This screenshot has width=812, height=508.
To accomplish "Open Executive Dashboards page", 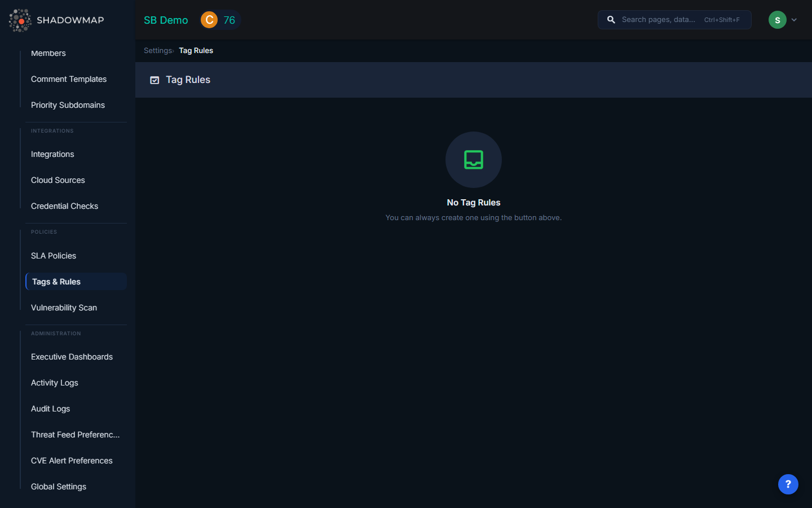I will pyautogui.click(x=72, y=357).
